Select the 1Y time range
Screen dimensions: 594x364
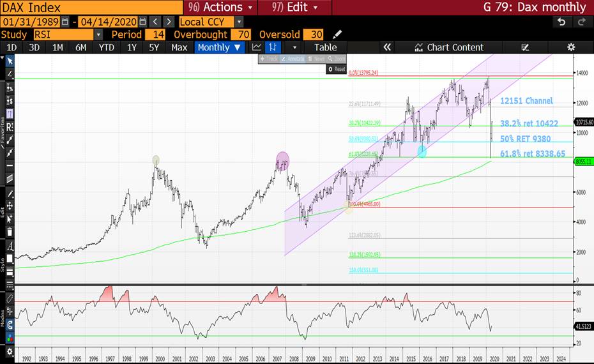pyautogui.click(x=132, y=47)
